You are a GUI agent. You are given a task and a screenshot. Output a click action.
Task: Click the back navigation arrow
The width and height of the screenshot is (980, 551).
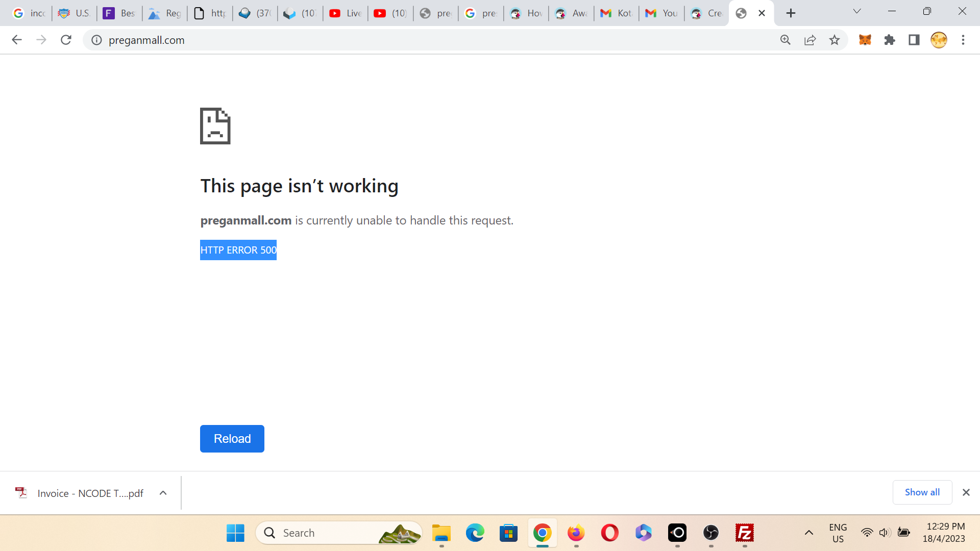pos(17,40)
